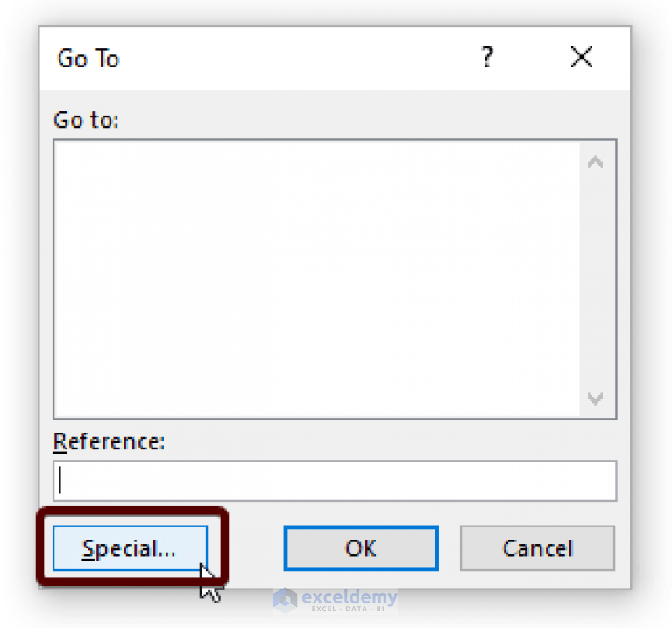
Task: Open the Special... options button
Action: click(x=131, y=548)
